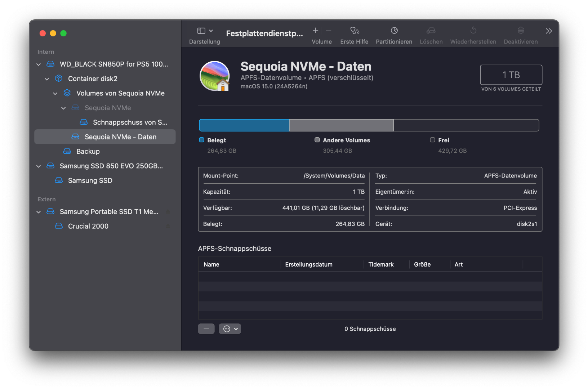Collapse the Samsung SSD 850 EVO disk

39,166
